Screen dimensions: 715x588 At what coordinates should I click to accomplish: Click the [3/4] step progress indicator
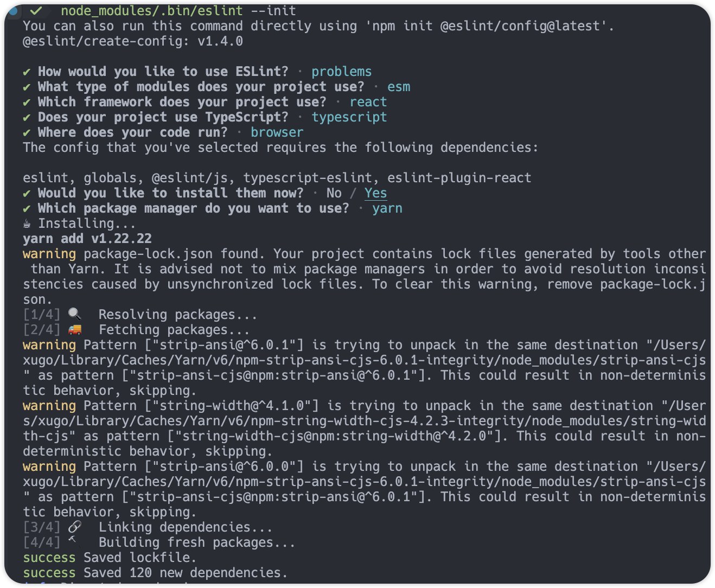pos(42,527)
